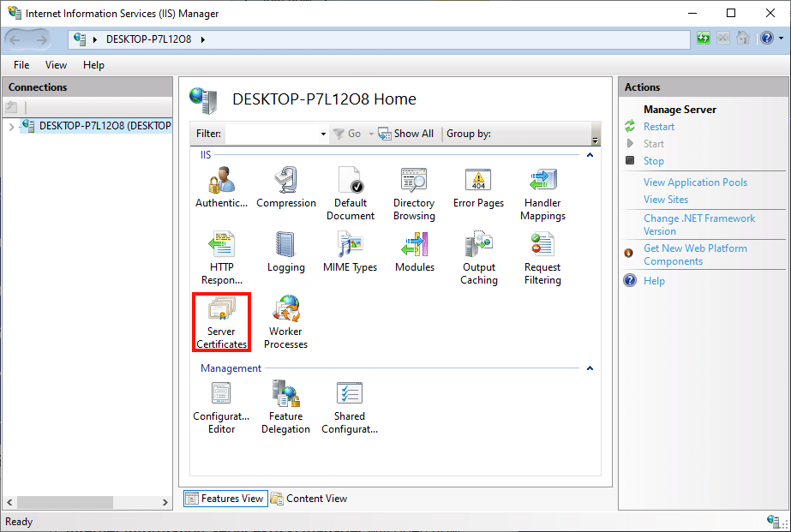Open the Logging feature

[x=285, y=251]
